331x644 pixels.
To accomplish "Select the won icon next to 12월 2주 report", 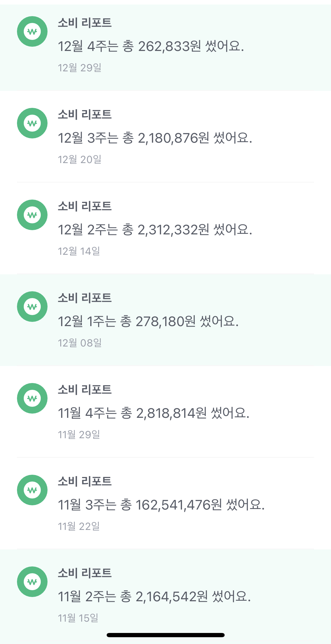I will click(x=32, y=215).
